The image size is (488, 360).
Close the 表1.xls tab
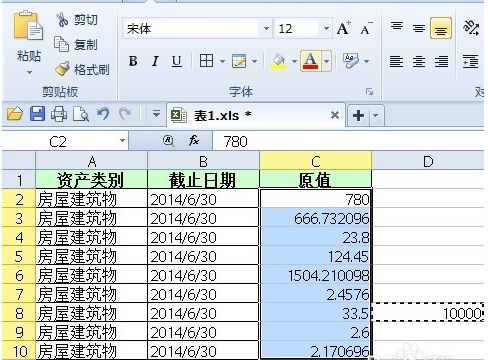335,115
